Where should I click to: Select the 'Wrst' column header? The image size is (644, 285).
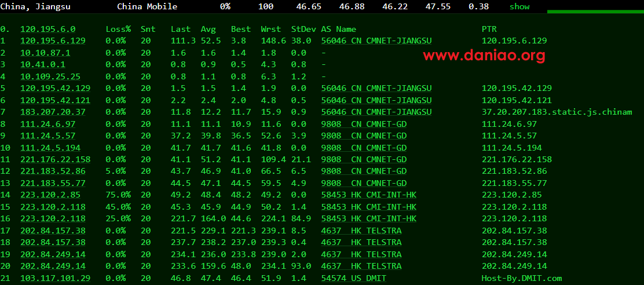(271, 29)
